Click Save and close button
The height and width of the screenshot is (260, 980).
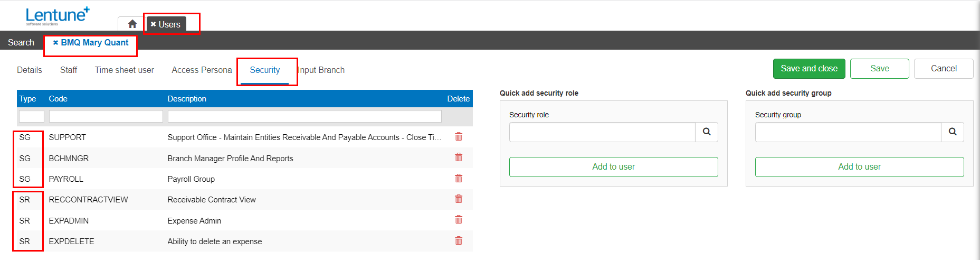coord(809,69)
